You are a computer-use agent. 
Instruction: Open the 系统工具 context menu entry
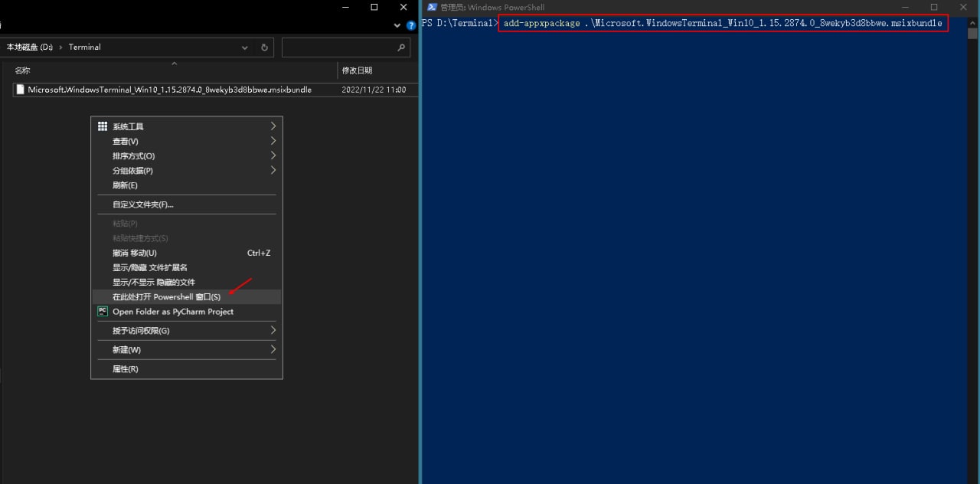coord(187,126)
